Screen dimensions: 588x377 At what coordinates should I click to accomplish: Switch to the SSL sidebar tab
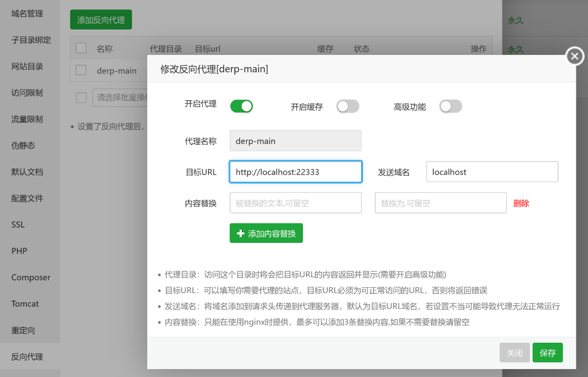pos(18,225)
